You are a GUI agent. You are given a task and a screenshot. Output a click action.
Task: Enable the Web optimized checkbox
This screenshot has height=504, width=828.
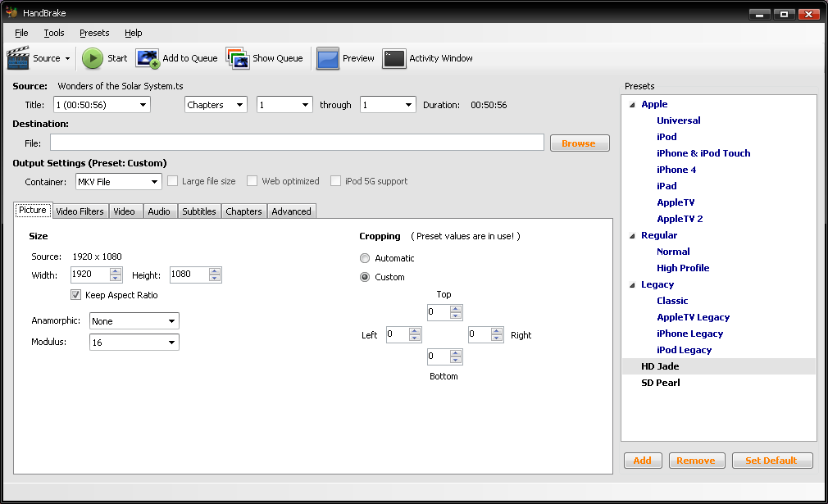252,181
